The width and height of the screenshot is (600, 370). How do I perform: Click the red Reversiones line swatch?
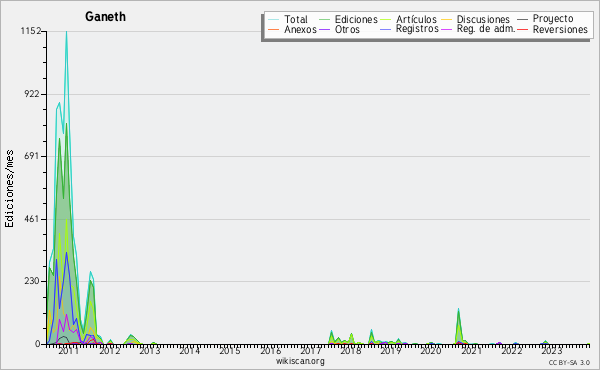(x=522, y=29)
